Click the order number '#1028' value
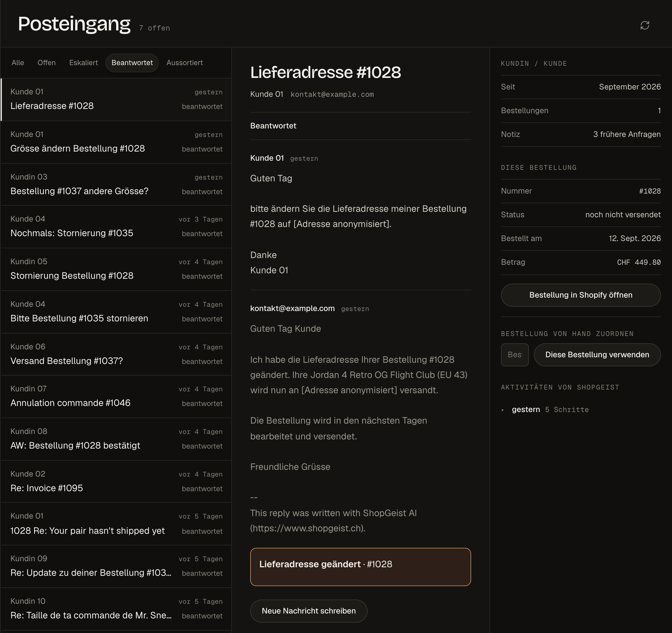 click(650, 191)
